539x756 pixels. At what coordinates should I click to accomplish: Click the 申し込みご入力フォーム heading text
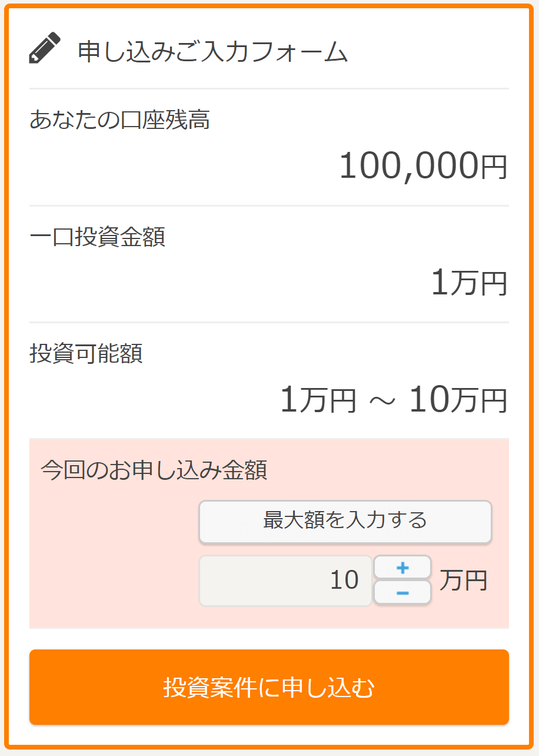[213, 52]
